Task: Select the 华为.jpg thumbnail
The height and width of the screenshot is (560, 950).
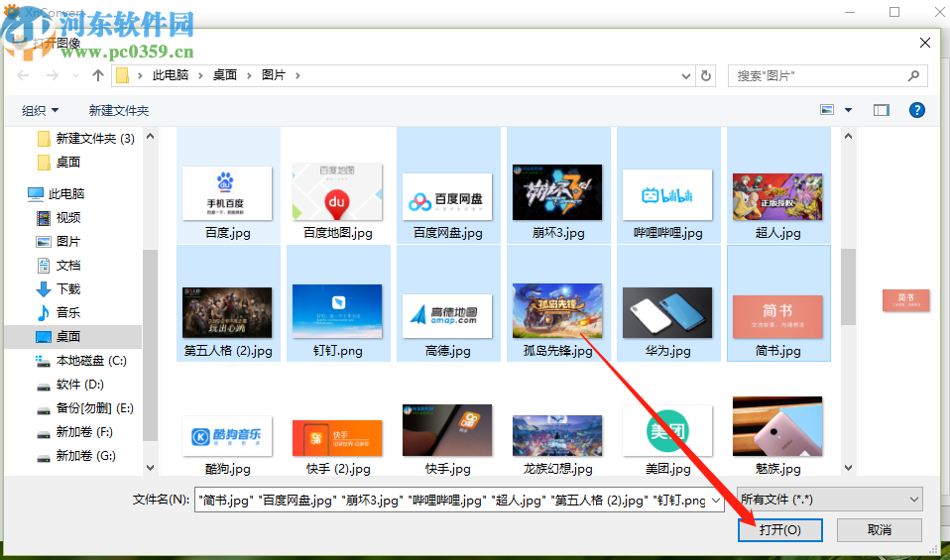Action: [667, 312]
